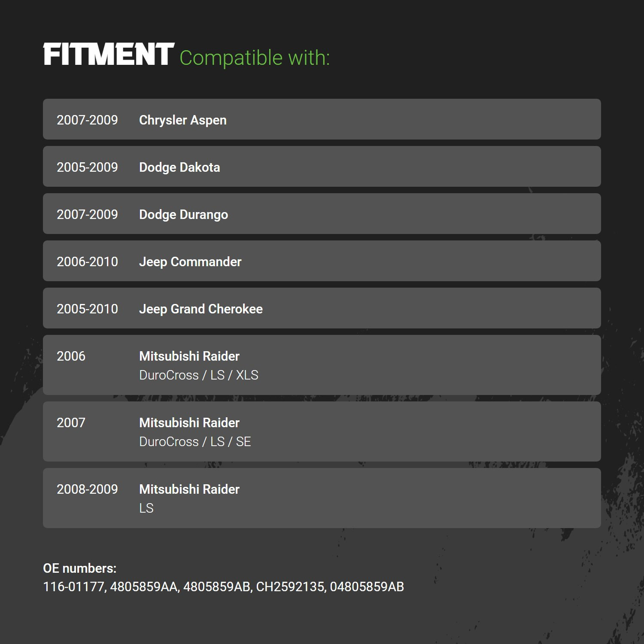Click the 2008-2009 Mitsubishi Raider title
The width and height of the screenshot is (644, 644).
tap(189, 489)
